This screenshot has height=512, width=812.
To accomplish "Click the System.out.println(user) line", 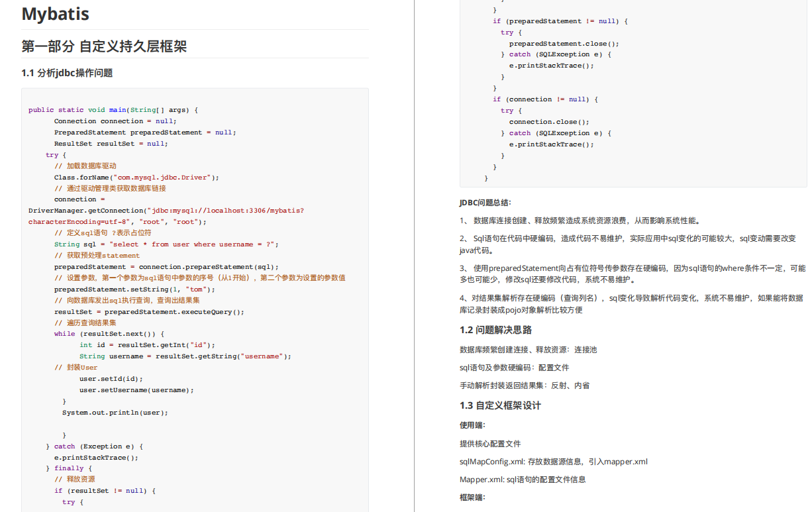I will coord(115,413).
